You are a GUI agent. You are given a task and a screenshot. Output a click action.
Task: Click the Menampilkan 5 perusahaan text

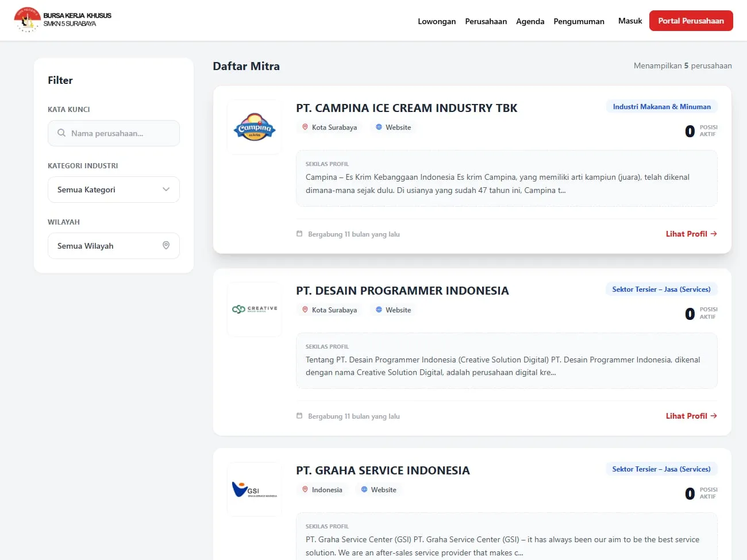click(x=683, y=66)
